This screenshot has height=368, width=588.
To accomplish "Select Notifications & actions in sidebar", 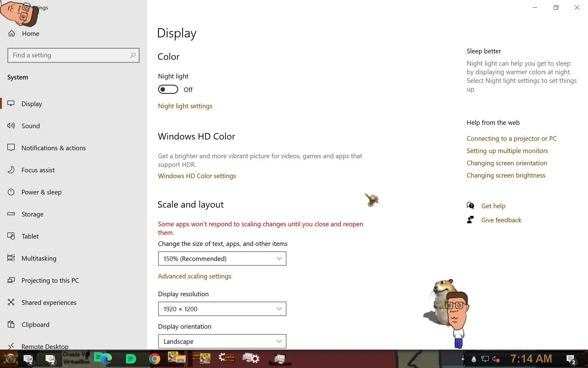I will click(53, 148).
